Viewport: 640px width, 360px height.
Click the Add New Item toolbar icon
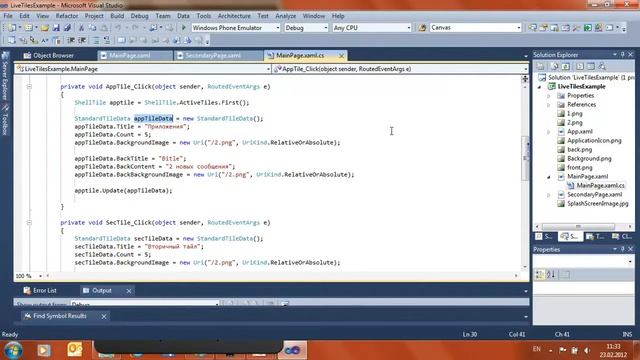click(x=28, y=28)
